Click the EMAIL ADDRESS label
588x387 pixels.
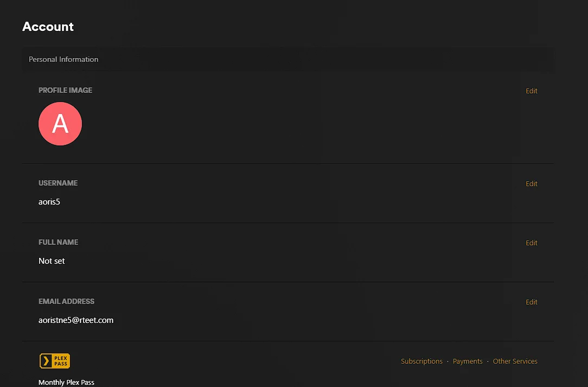pos(66,301)
